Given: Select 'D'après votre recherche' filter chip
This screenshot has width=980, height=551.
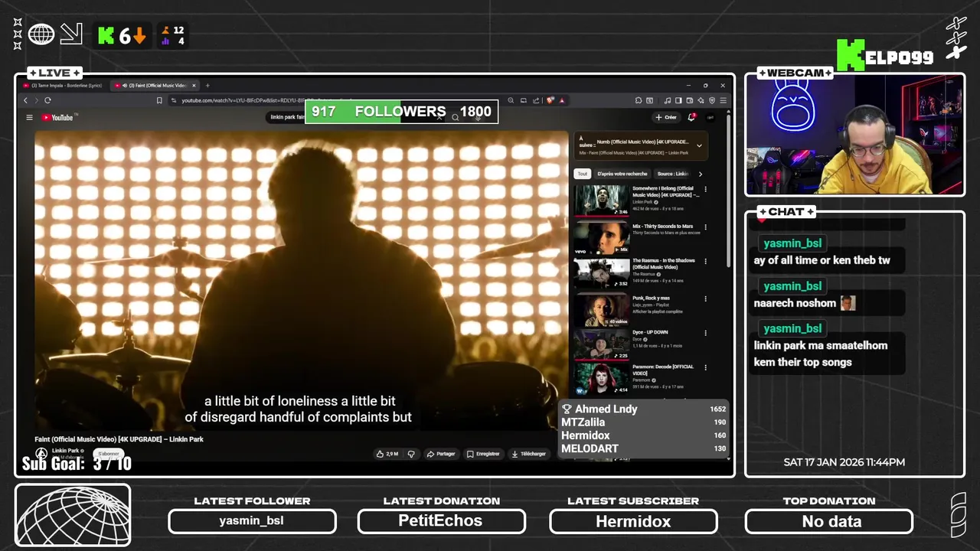Looking at the screenshot, I should pos(622,174).
